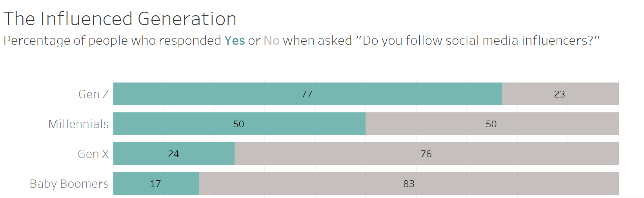Click the Gen Z gray No bar

(560, 94)
